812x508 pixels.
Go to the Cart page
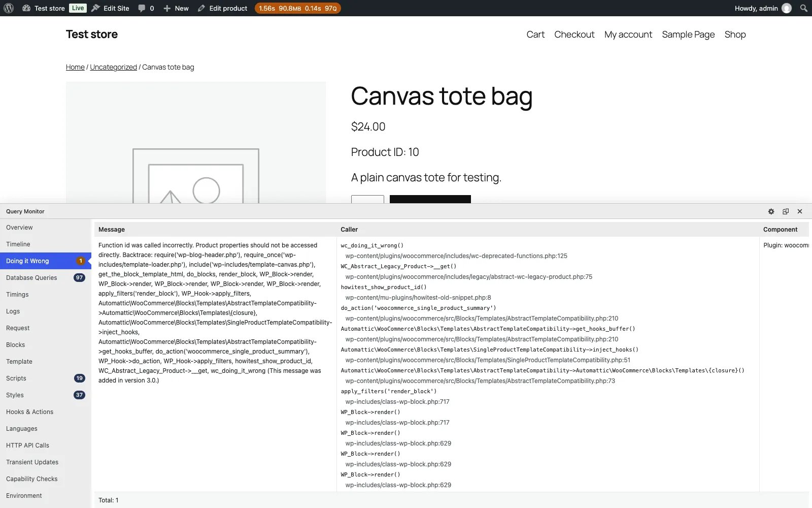tap(535, 35)
